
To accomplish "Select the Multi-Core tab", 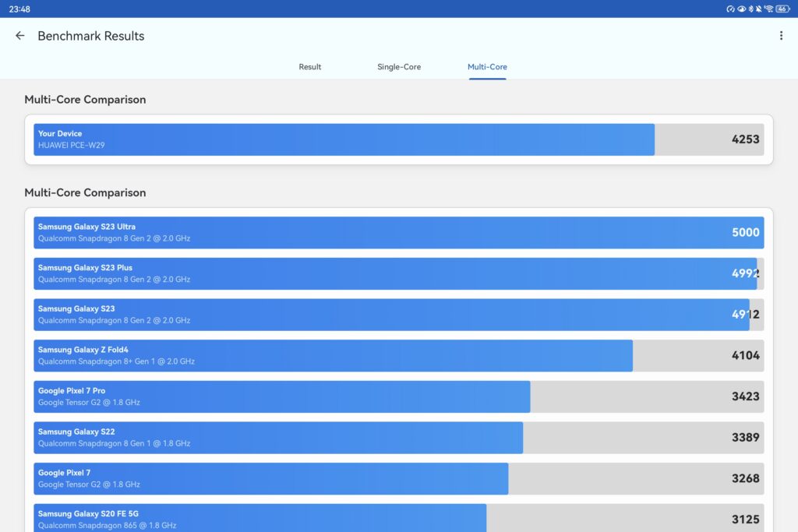I will [x=487, y=67].
